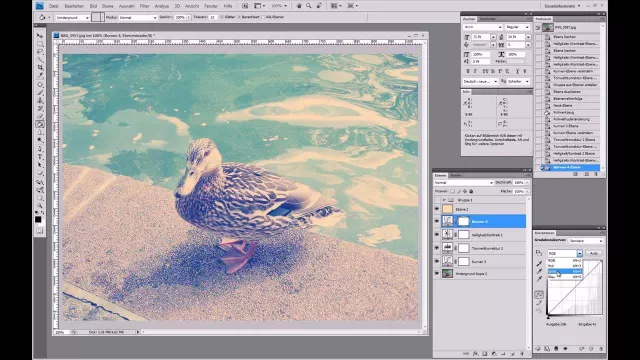Image resolution: width=640 pixels, height=360 pixels.
Task: Select the pencil draw-curve icon
Action: click(539, 303)
